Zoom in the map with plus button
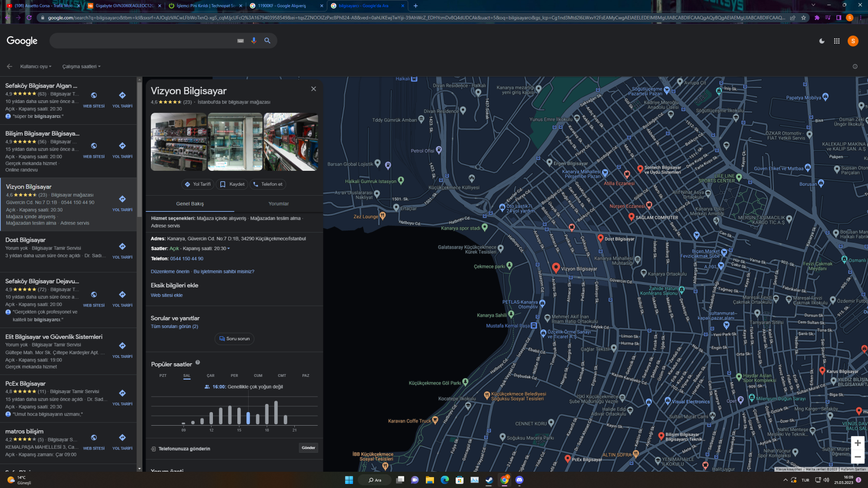Screen dimensions: 868x488 coord(857,443)
